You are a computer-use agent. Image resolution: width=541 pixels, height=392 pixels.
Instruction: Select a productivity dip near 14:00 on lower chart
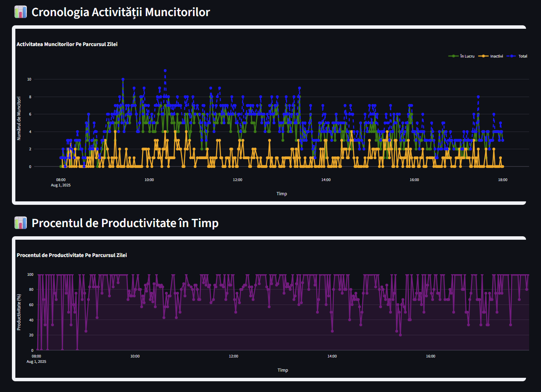[x=332, y=331]
